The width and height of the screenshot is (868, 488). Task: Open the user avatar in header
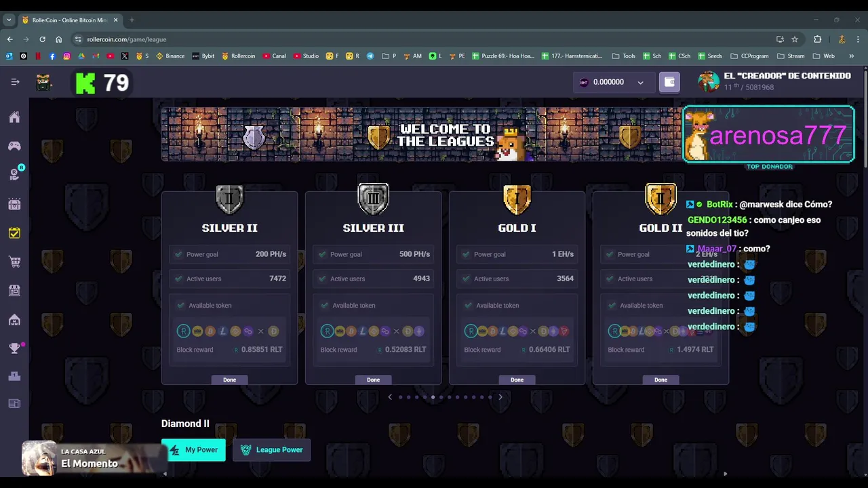tap(709, 81)
